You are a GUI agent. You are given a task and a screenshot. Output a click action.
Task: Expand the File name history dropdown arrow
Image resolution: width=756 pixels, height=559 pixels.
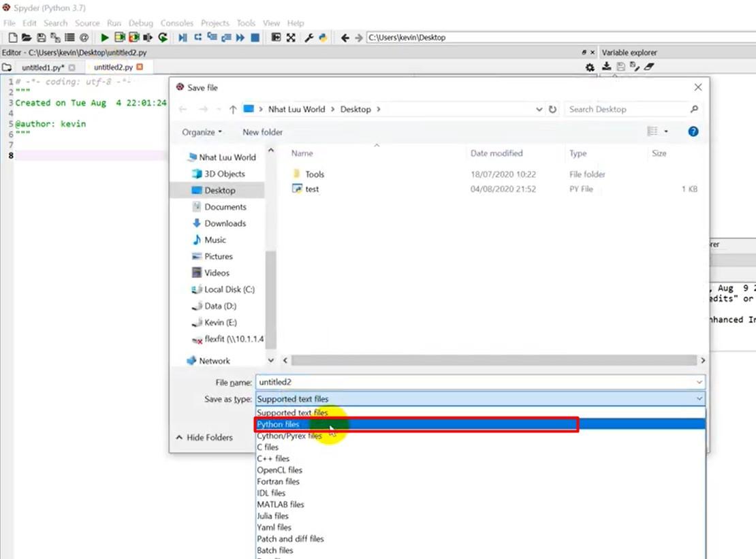699,383
